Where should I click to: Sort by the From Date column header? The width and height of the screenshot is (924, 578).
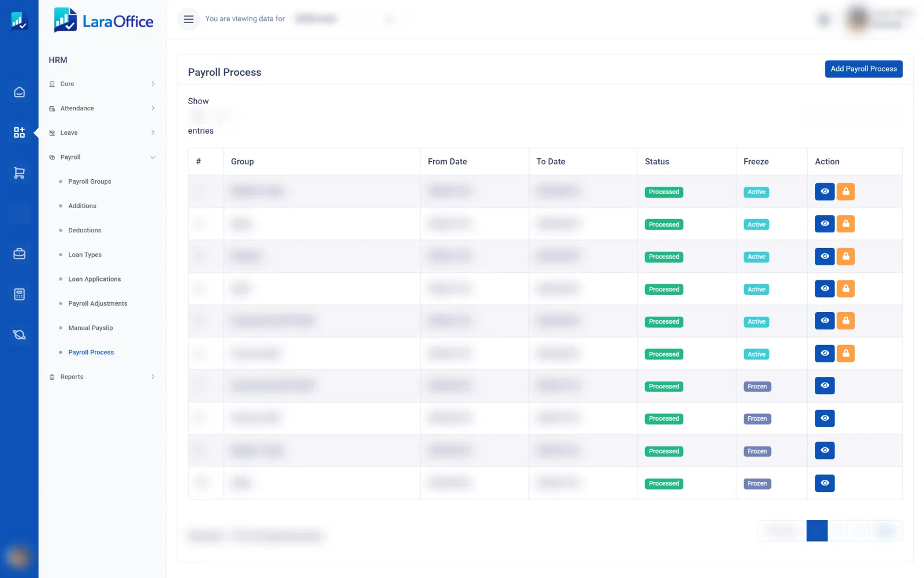(475, 162)
